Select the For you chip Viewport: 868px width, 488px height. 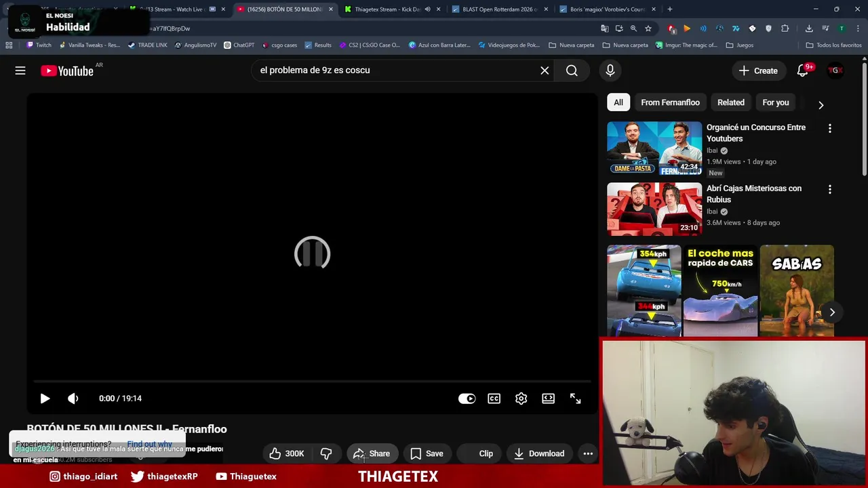coord(776,102)
